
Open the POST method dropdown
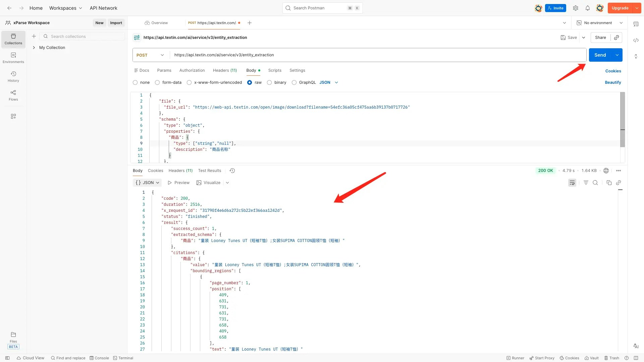tap(150, 55)
